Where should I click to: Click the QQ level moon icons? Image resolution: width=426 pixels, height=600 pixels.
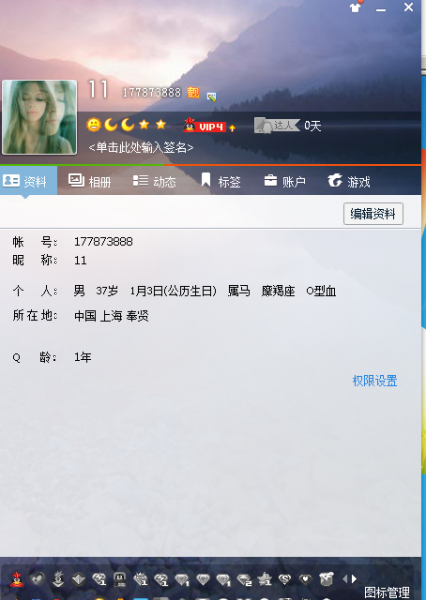119,124
